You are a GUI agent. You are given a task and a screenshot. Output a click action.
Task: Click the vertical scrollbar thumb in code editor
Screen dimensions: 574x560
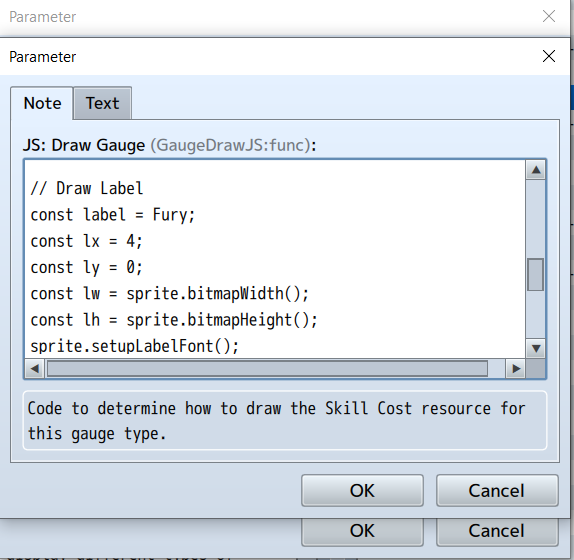[536, 275]
